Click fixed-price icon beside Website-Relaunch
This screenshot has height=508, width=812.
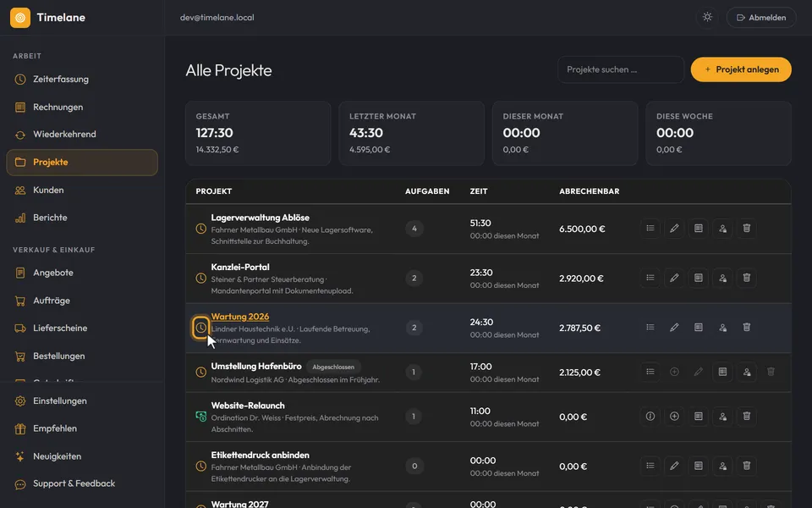tap(201, 417)
